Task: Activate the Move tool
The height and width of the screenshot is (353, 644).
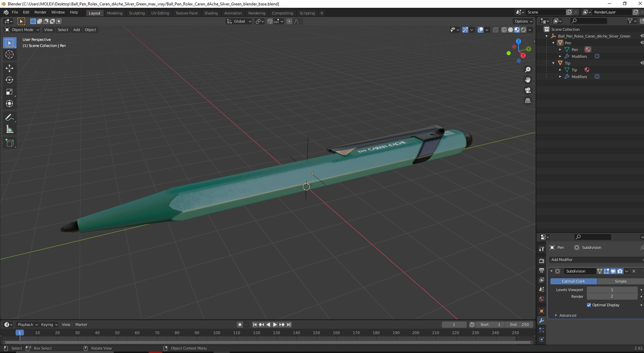Action: 9,68
